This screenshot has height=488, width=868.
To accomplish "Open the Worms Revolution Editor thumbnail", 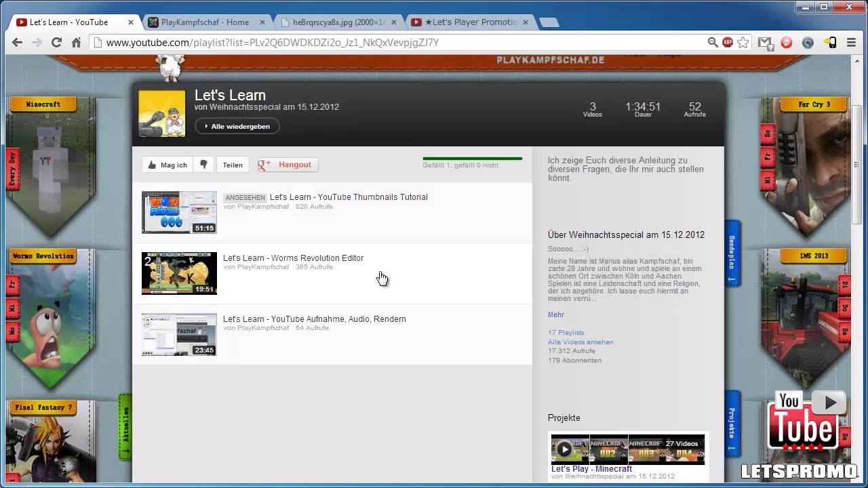I will pyautogui.click(x=179, y=273).
